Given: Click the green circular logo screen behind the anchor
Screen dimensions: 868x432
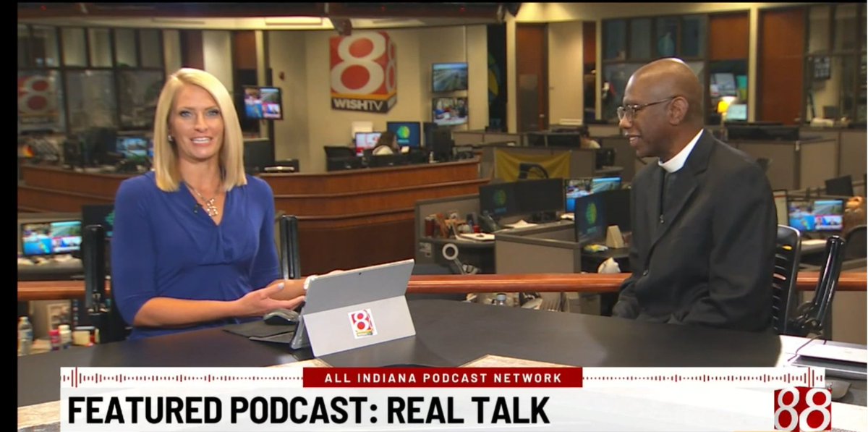Looking at the screenshot, I should click(501, 198).
